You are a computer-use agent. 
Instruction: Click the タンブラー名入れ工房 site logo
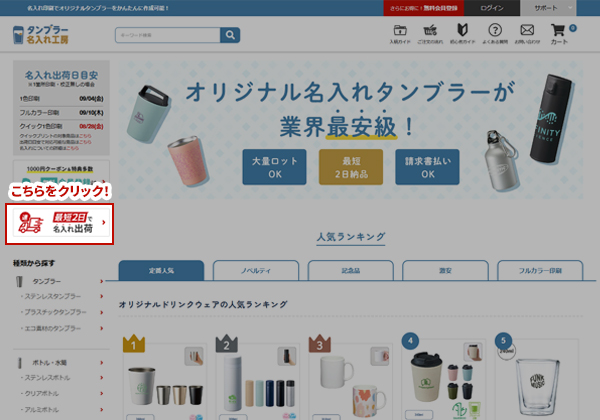point(41,35)
